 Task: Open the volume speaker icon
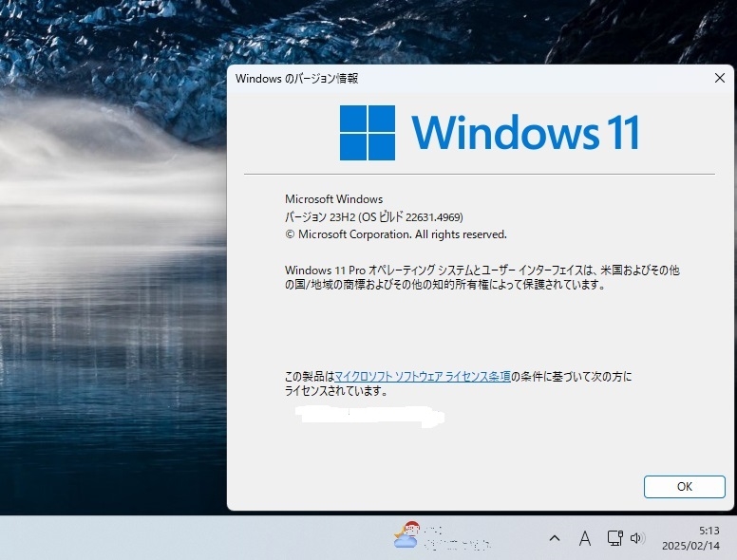point(637,538)
